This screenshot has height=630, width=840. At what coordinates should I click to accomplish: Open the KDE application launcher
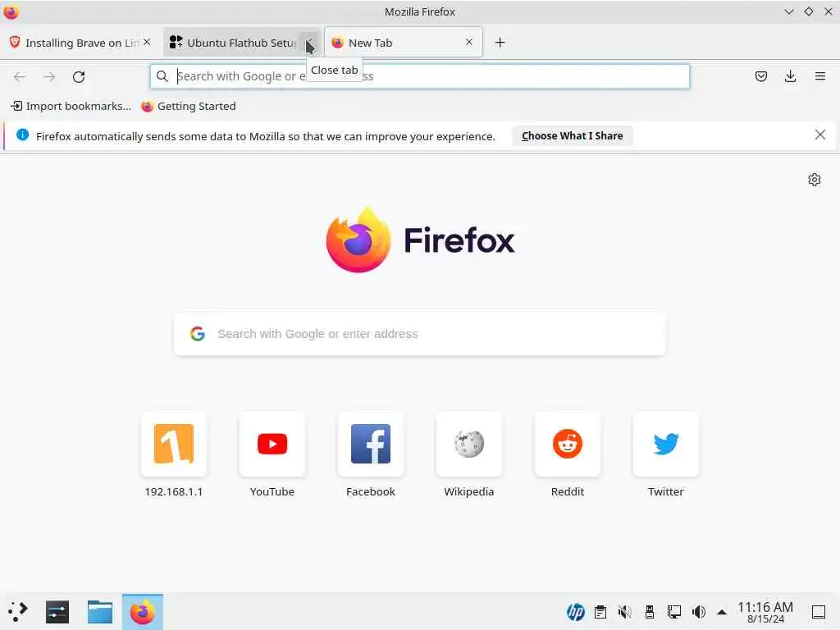[x=18, y=612]
